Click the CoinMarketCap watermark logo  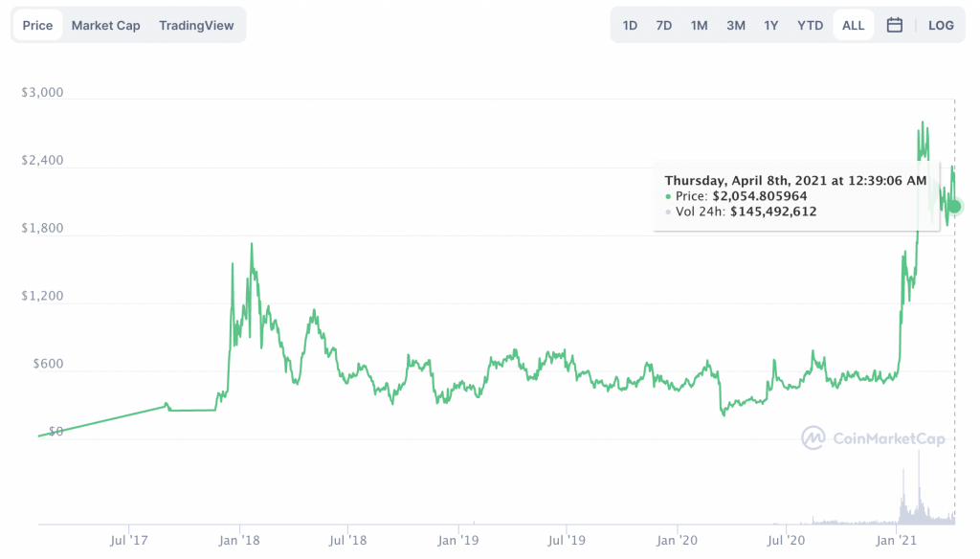[873, 438]
